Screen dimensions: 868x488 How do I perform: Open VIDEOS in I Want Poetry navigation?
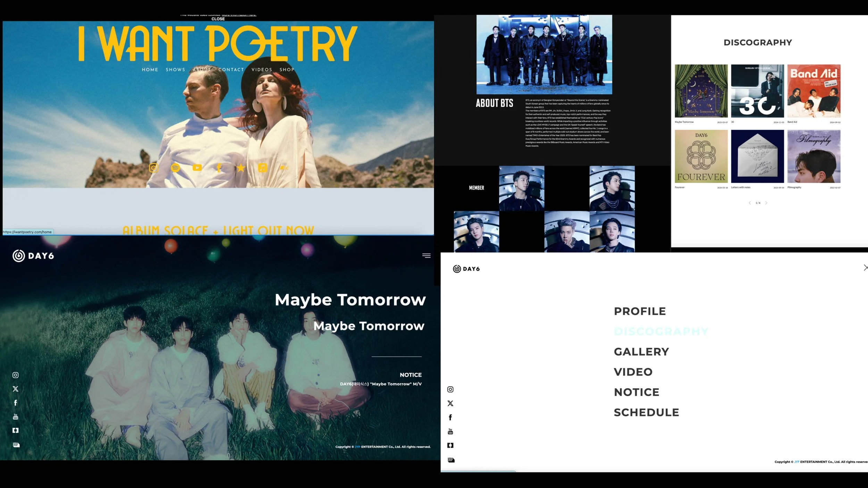point(262,70)
